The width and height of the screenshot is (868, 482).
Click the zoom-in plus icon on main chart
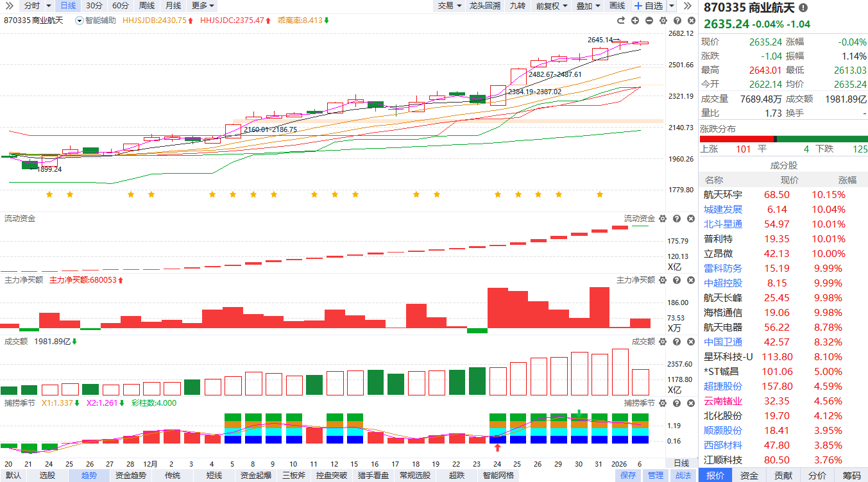636,21
